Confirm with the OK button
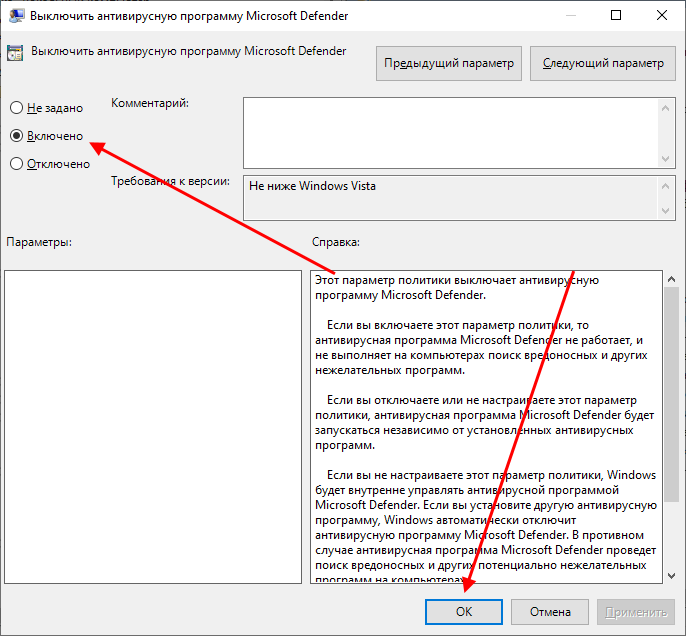This screenshot has width=686, height=636. pos(464,612)
